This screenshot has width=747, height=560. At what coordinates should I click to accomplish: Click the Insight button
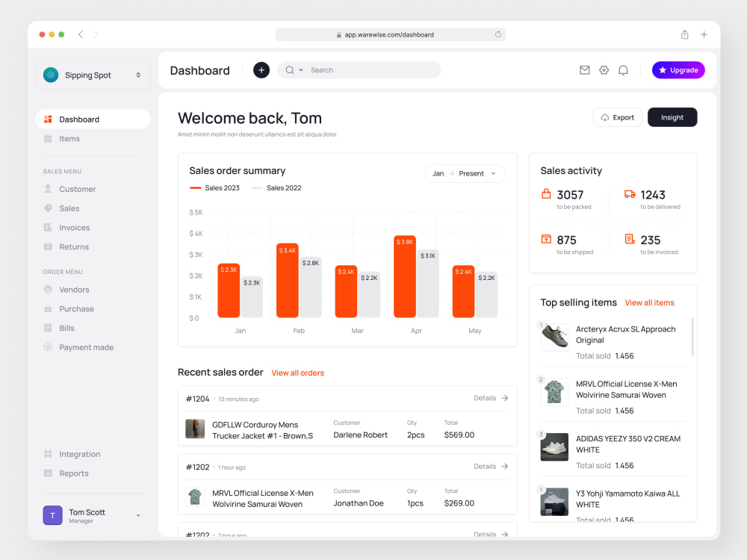[x=672, y=117]
